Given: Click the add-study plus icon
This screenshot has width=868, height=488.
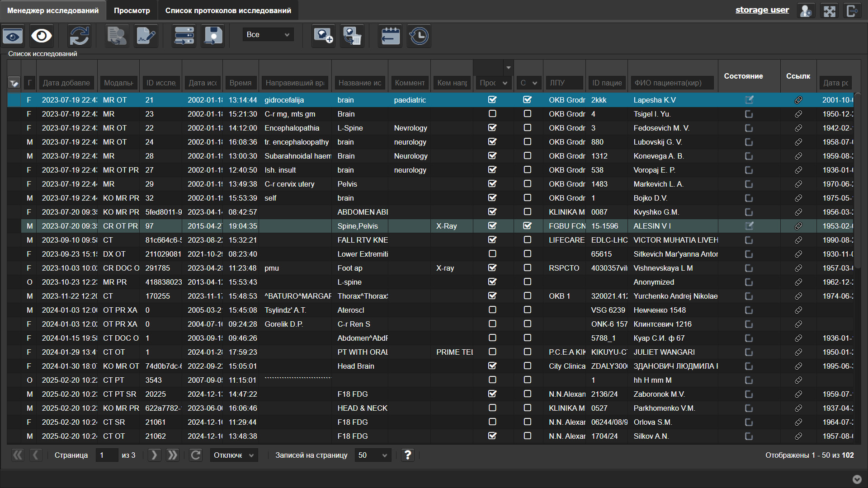Looking at the screenshot, I should click(324, 36).
